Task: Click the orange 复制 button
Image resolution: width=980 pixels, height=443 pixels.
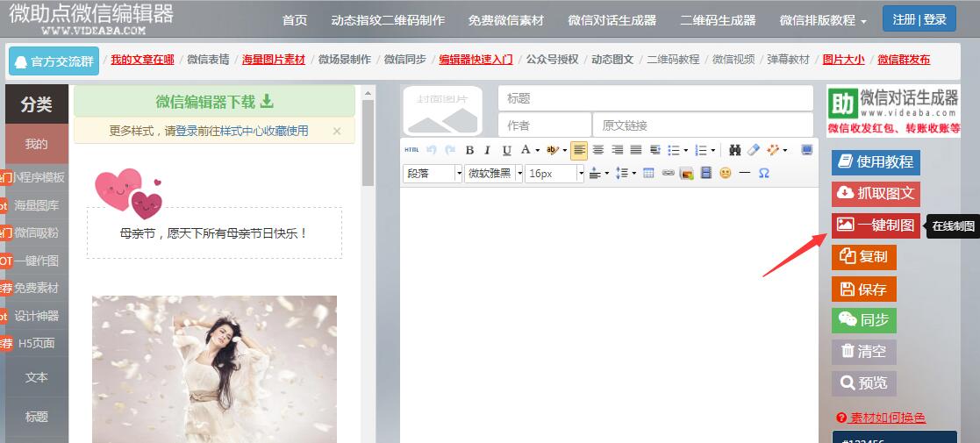Action: pos(863,257)
